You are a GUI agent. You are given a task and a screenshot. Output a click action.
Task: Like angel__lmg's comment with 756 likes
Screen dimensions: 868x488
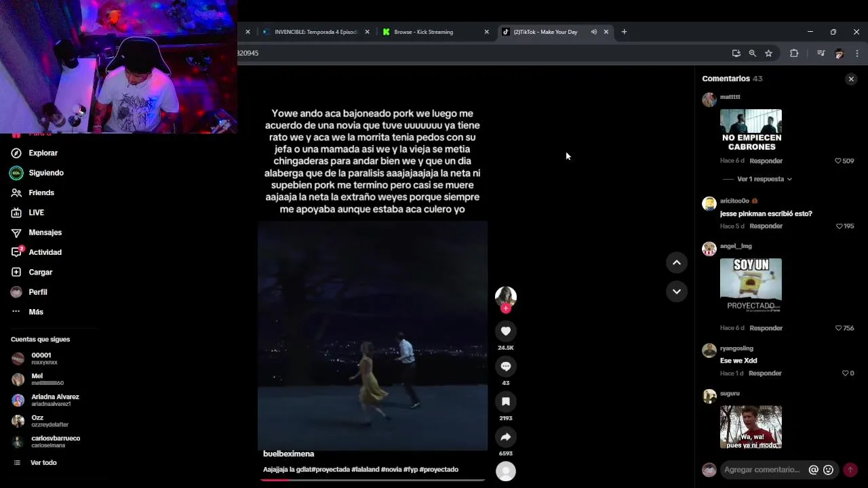pos(838,328)
